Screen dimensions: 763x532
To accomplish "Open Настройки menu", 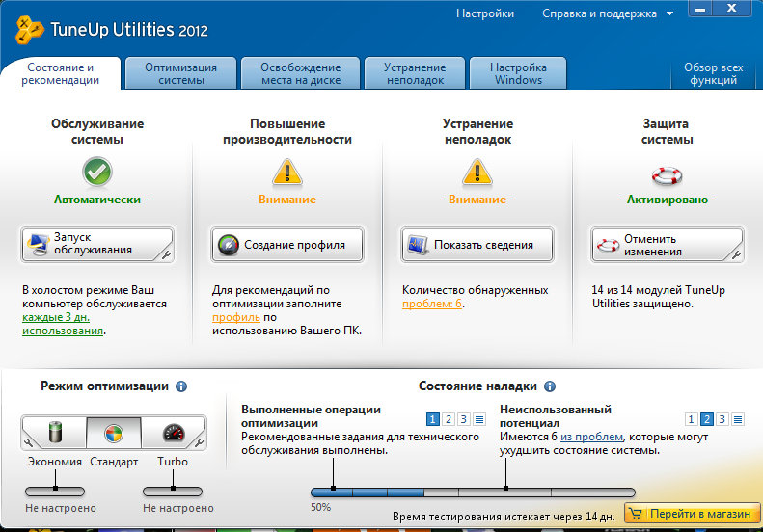I will pos(485,13).
